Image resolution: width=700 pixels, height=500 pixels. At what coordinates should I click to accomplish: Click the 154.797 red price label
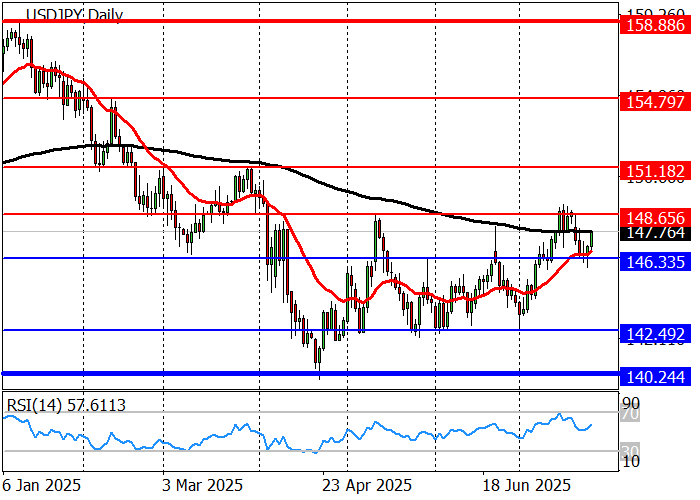[x=653, y=102]
